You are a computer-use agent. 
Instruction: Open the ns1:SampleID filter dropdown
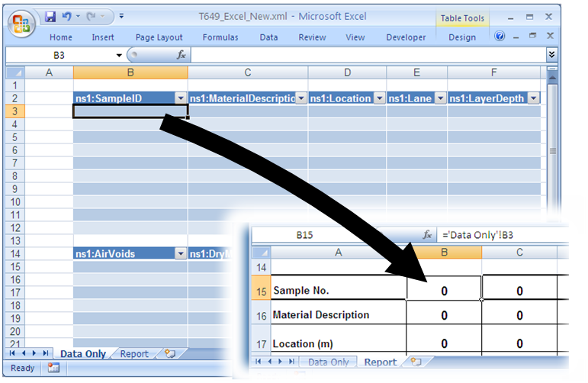click(180, 98)
